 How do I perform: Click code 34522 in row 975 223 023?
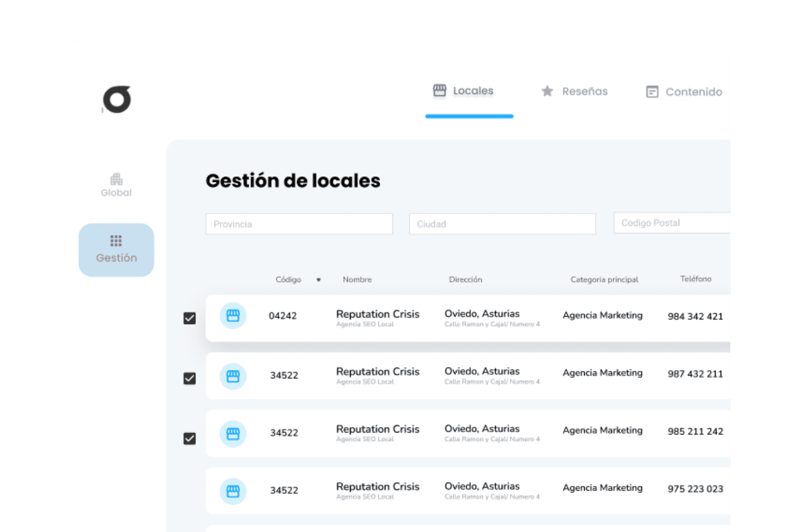pos(284,490)
